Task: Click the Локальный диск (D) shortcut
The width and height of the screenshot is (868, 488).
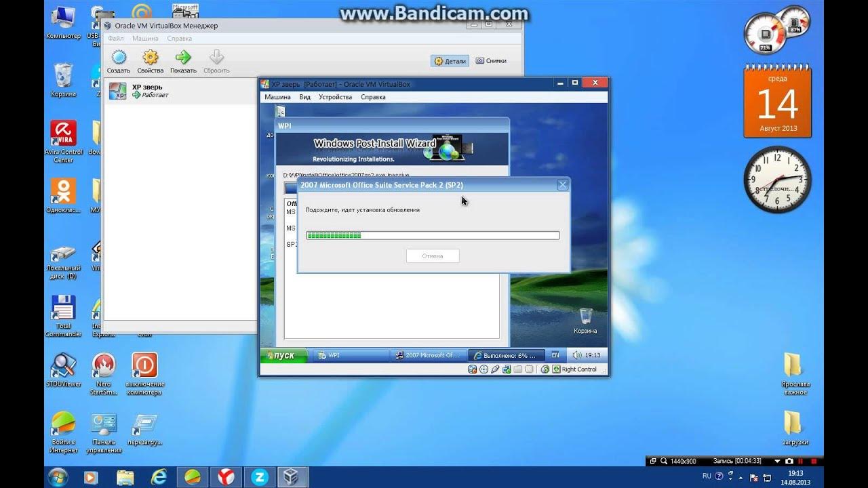Action: (x=63, y=263)
